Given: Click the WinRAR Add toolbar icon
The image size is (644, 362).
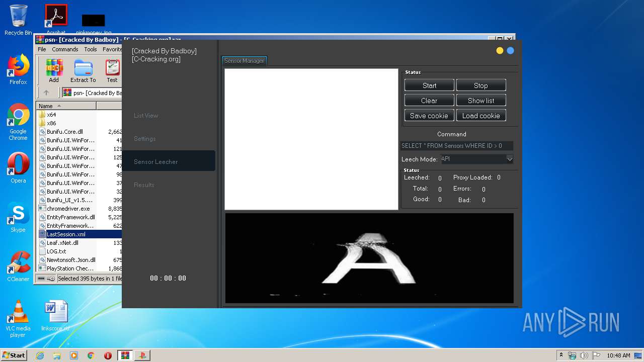Looking at the screenshot, I should 54,71.
